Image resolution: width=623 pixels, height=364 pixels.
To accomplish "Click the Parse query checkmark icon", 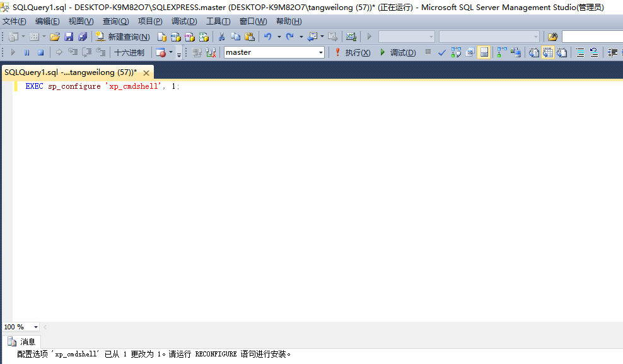I will click(x=441, y=52).
